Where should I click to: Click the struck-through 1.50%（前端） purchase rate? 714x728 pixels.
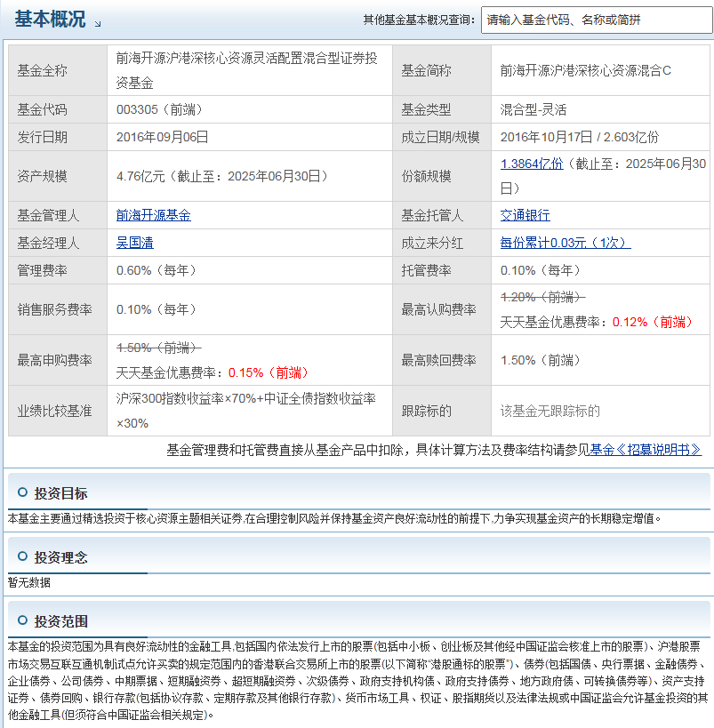[x=158, y=348]
